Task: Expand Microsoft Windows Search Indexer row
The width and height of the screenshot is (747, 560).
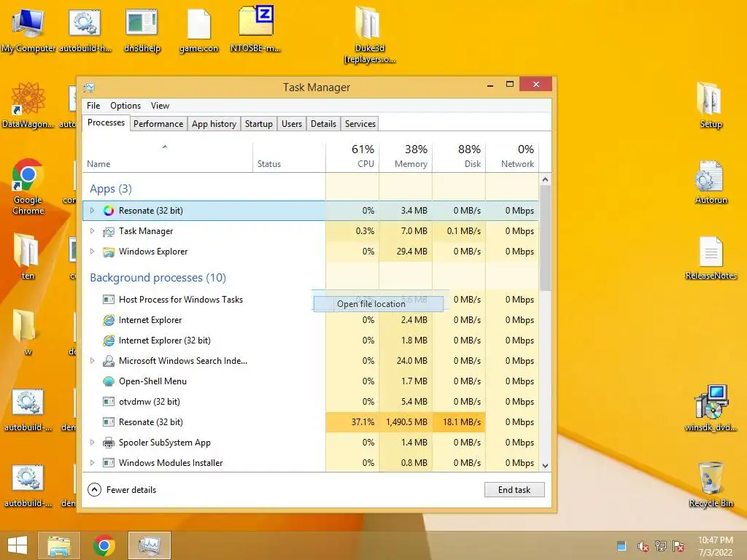Action: click(x=93, y=361)
